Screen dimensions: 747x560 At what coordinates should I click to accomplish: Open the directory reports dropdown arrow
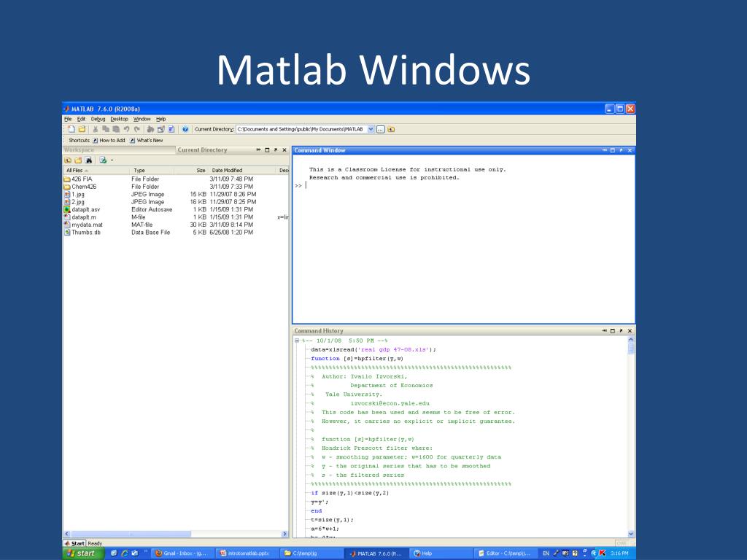(112, 160)
